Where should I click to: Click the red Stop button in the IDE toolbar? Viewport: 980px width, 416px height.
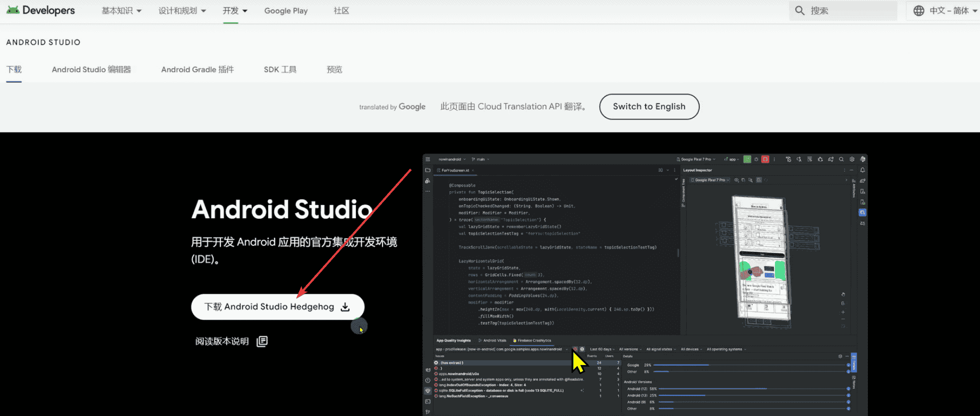tap(765, 159)
